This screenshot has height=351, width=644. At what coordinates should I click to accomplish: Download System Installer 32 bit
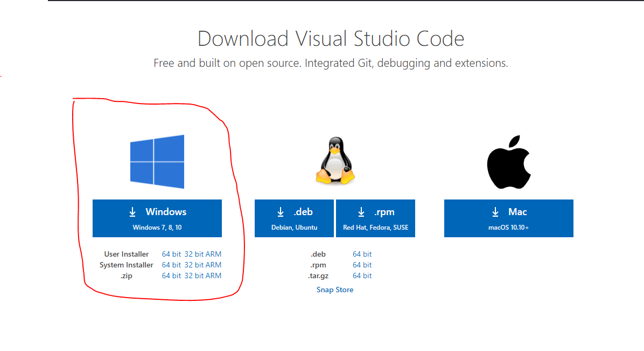194,265
